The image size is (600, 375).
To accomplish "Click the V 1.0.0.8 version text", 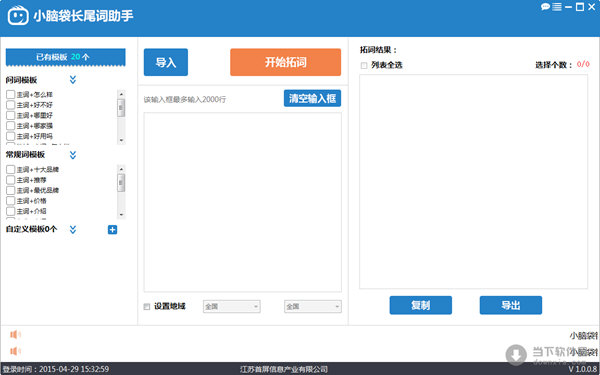I will (583, 369).
